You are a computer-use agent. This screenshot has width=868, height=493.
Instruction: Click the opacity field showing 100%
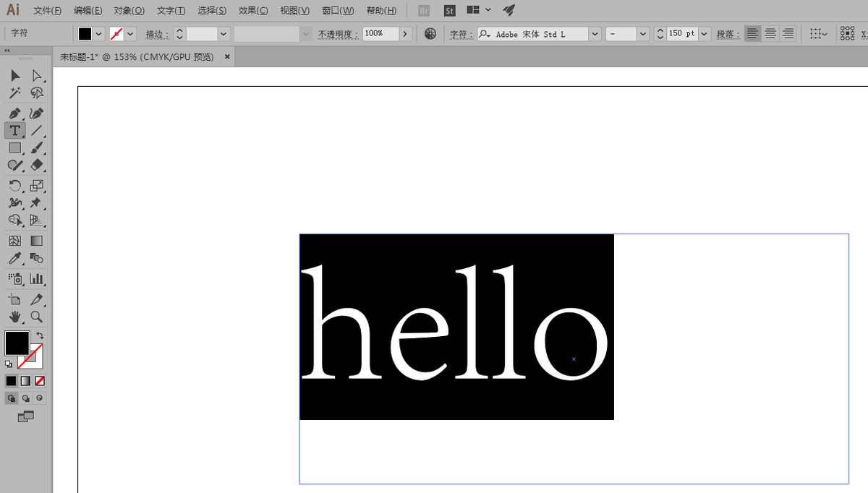tap(380, 34)
